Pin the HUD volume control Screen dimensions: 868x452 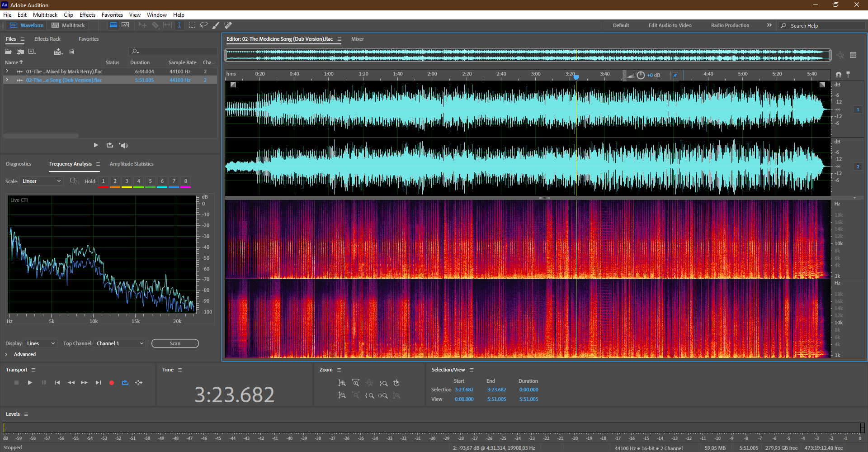click(675, 75)
